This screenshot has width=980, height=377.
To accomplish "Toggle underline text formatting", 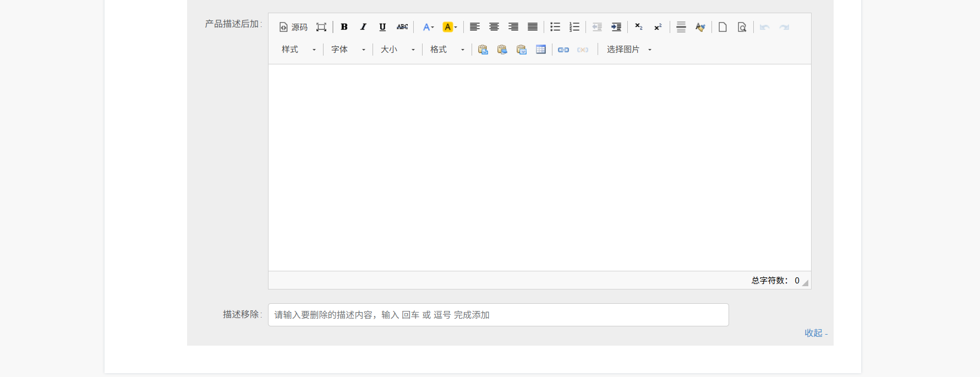I will pos(382,27).
